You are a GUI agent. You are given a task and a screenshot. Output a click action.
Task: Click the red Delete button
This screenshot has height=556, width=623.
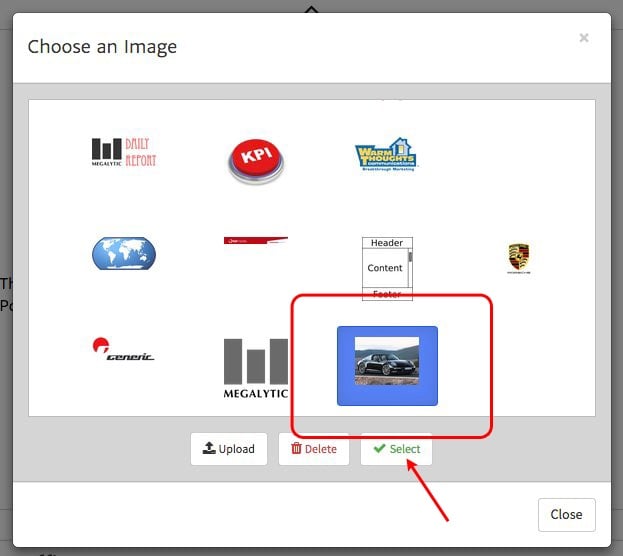pyautogui.click(x=313, y=449)
